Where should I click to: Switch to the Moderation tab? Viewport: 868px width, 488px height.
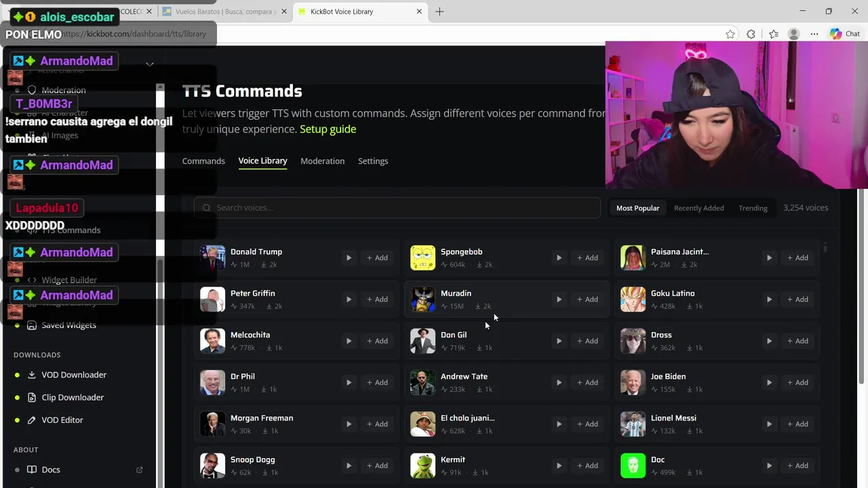pyautogui.click(x=322, y=161)
